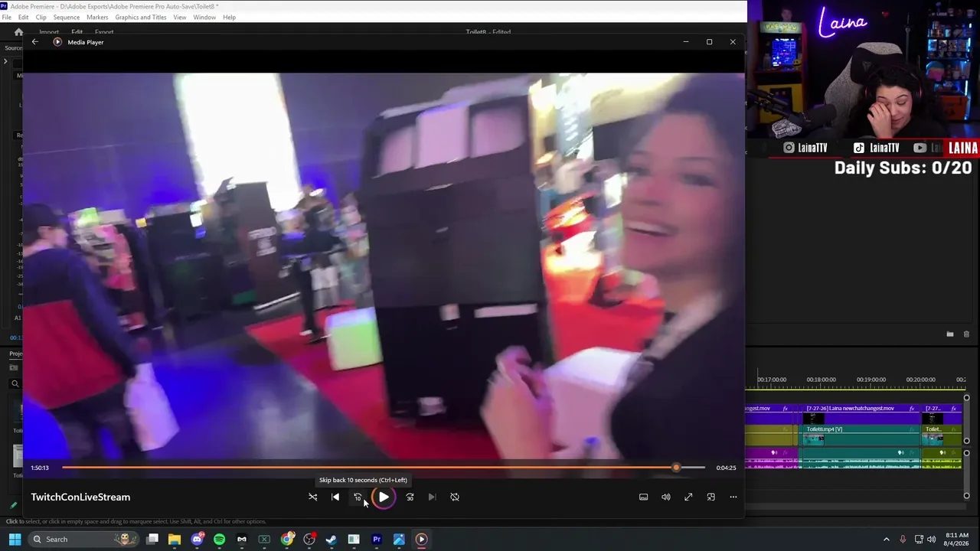The width and height of the screenshot is (980, 551).
Task: Open the Windows Start menu
Action: point(15,540)
